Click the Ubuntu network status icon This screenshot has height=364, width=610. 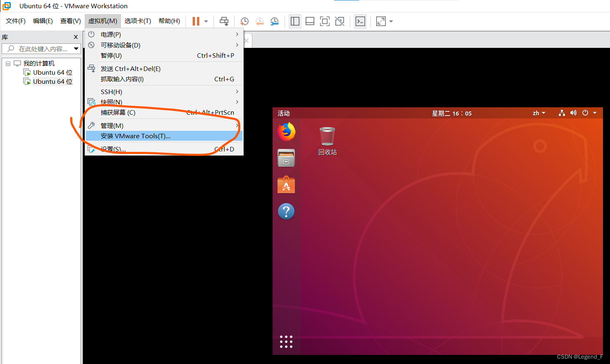pyautogui.click(x=562, y=113)
